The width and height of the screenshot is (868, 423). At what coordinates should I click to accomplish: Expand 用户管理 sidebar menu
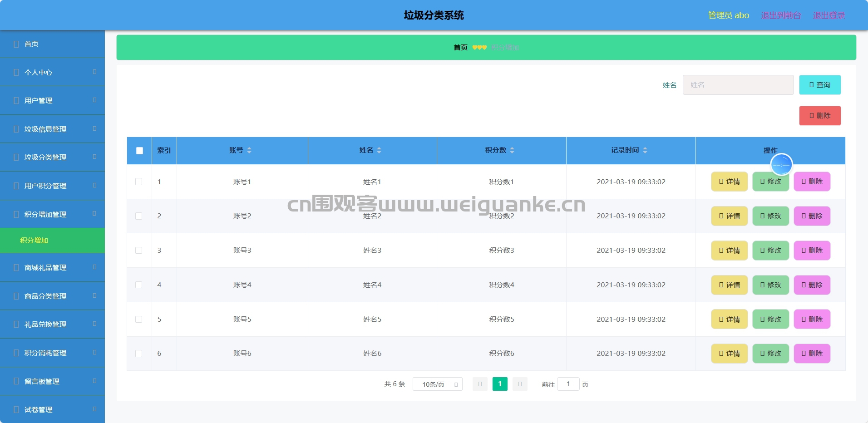(x=52, y=100)
